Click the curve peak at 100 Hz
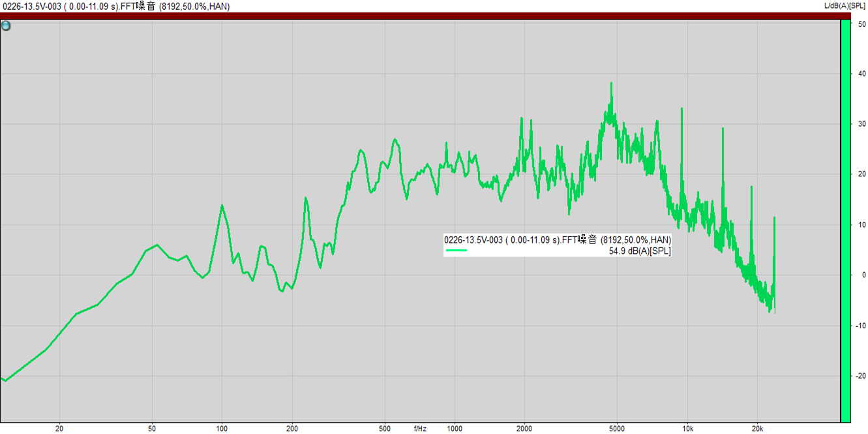The height and width of the screenshot is (434, 868). pos(222,206)
